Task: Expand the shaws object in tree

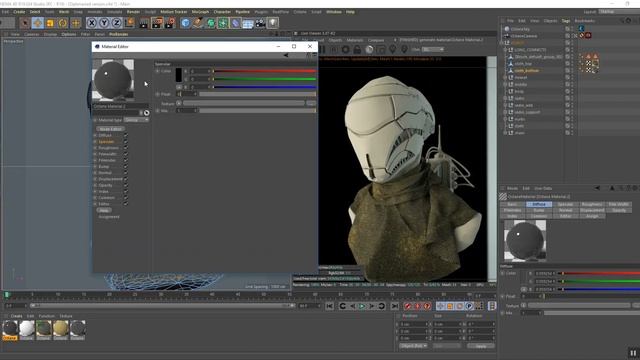Action: click(x=505, y=133)
